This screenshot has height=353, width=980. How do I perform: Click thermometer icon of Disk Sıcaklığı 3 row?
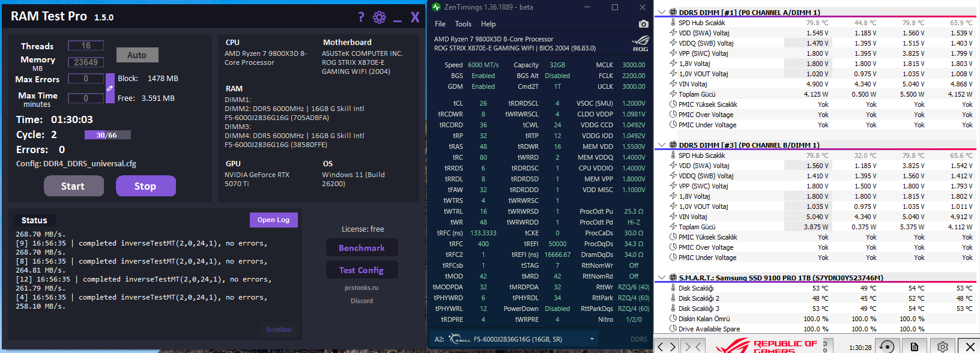point(673,309)
